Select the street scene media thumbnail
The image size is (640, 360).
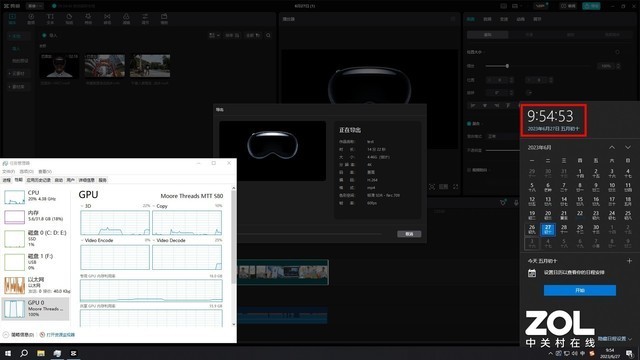150,66
